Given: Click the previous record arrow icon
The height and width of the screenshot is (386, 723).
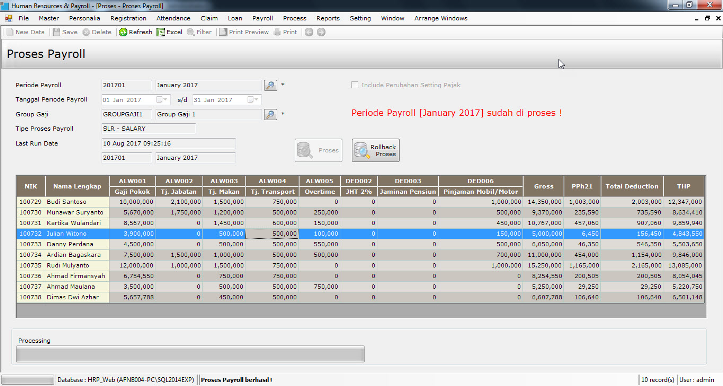Looking at the screenshot, I should click(309, 32).
